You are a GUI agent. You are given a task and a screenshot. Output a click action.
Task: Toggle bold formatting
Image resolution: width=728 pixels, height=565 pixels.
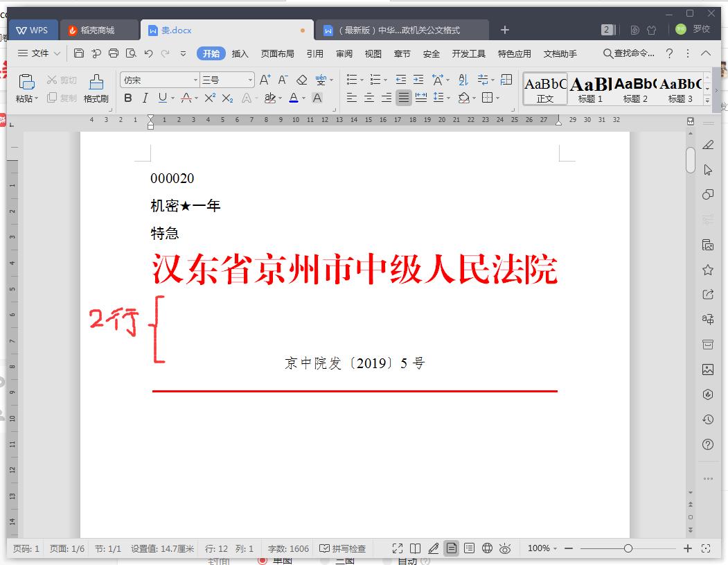127,98
